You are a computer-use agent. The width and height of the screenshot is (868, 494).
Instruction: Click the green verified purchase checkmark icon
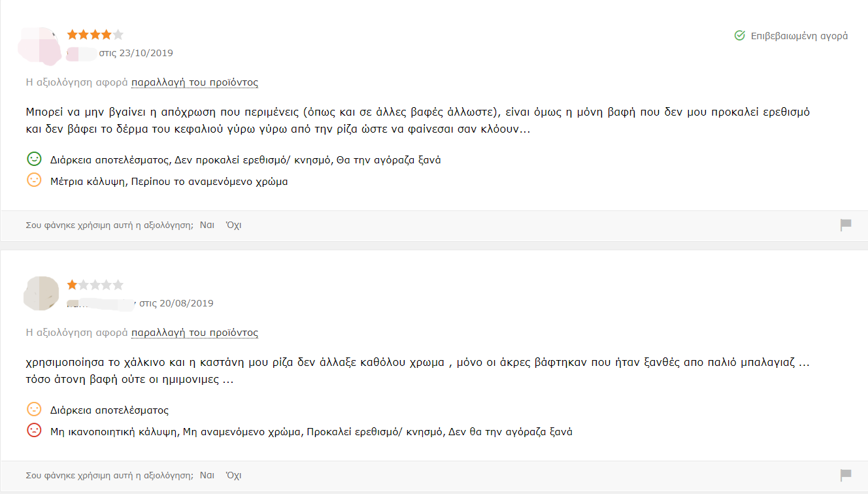[x=740, y=36]
